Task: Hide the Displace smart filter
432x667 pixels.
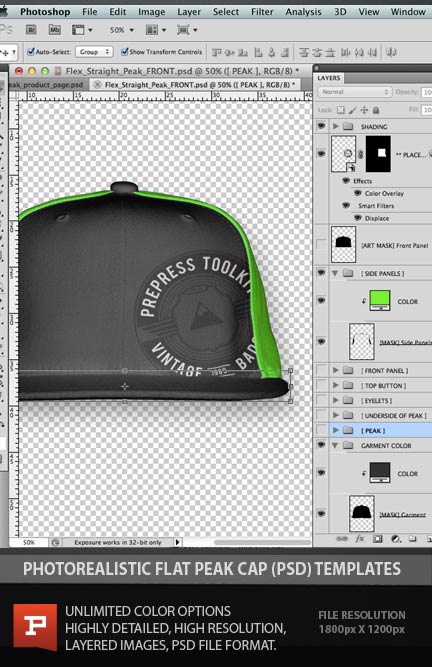Action: [x=358, y=218]
